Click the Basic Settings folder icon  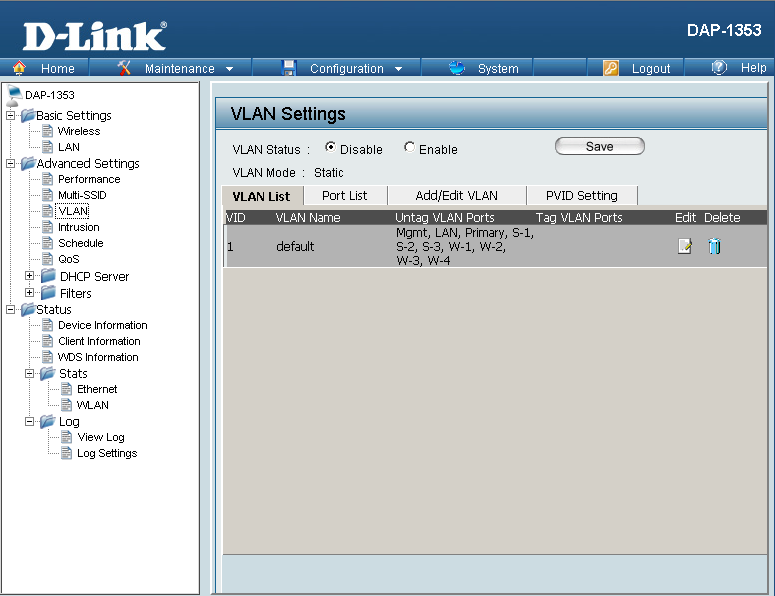[x=28, y=116]
